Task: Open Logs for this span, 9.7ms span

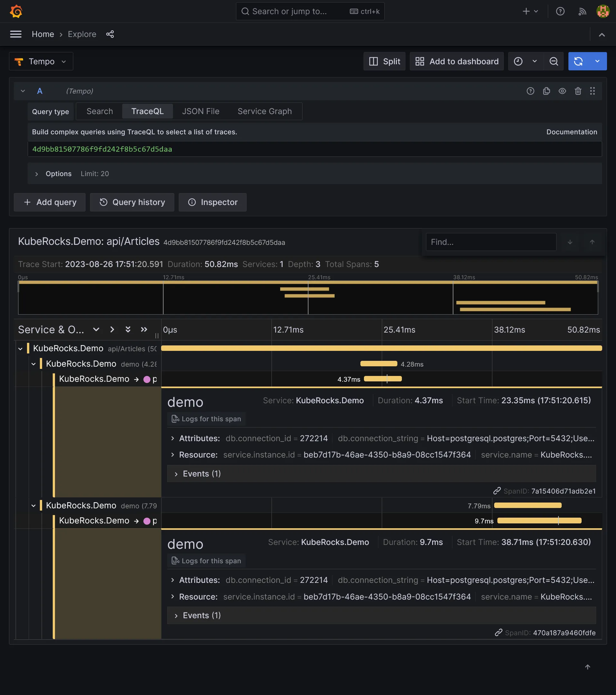Action: pyautogui.click(x=206, y=561)
